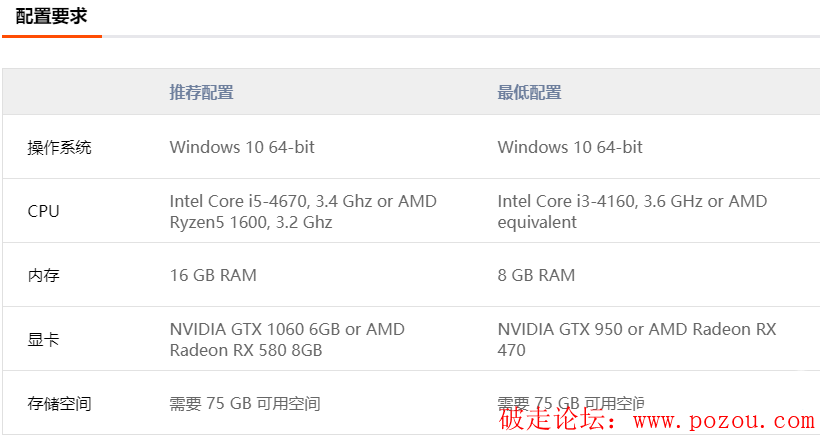820x436 pixels.
Task: Select the 操作系统 row label
Action: [x=59, y=147]
